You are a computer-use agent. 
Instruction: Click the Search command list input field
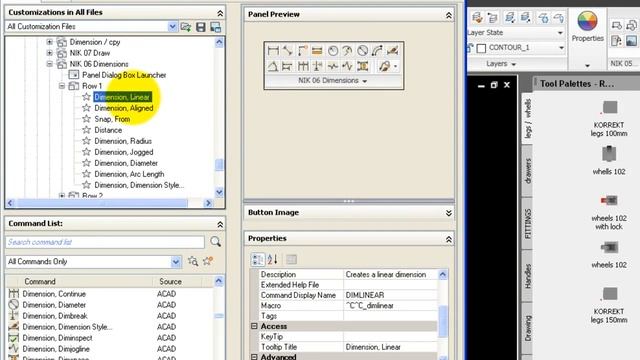pos(105,242)
